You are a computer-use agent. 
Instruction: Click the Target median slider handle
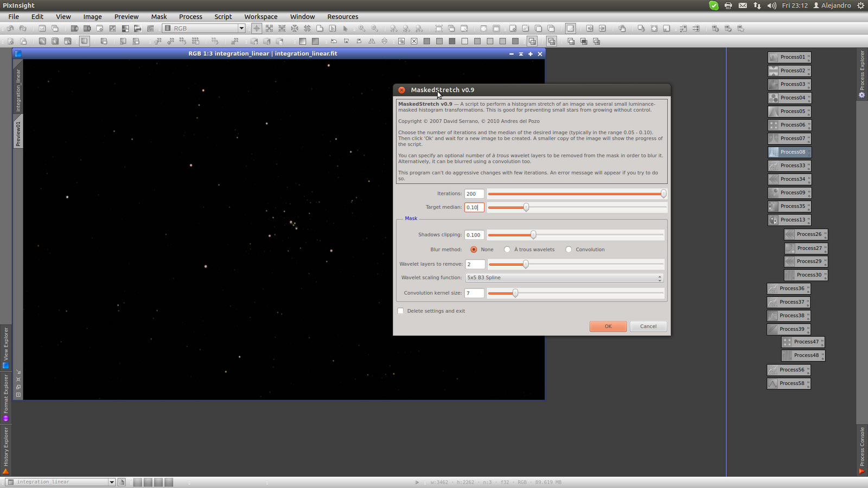coord(526,207)
